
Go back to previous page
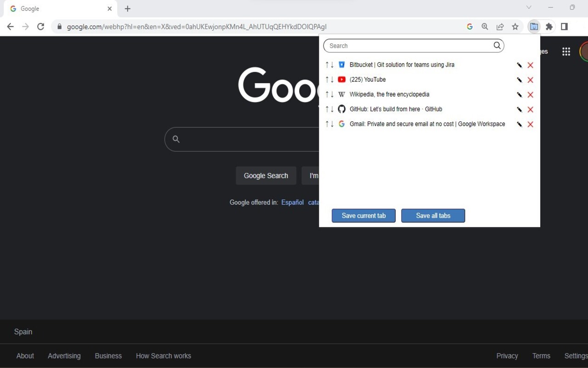coord(11,27)
